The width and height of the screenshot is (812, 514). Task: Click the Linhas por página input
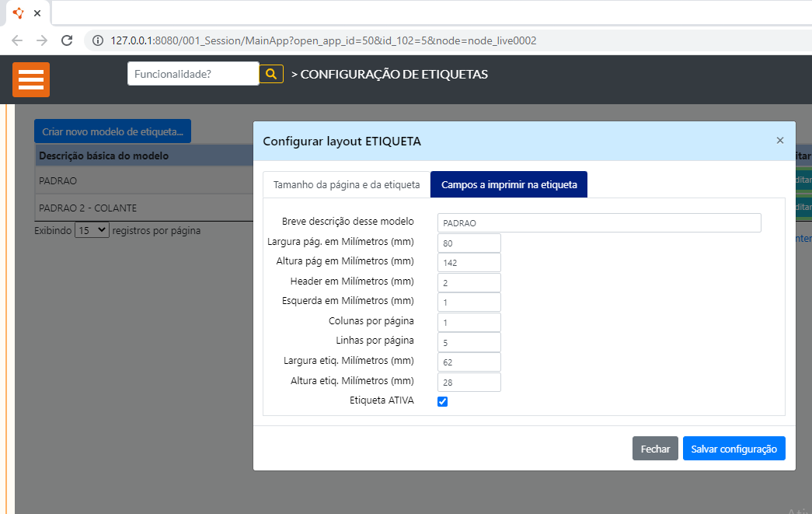coord(469,342)
